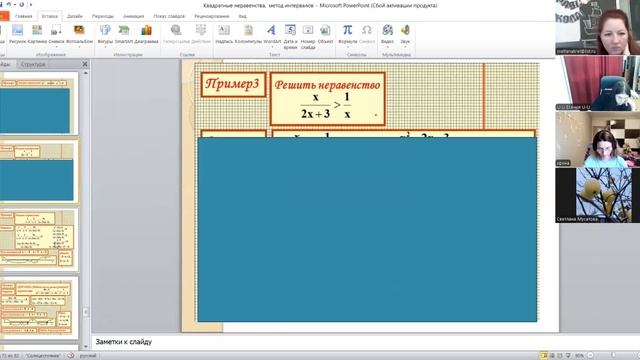The width and height of the screenshot is (640, 360).
Task: Select third slide thumbnail in pane
Action: click(x=38, y=240)
